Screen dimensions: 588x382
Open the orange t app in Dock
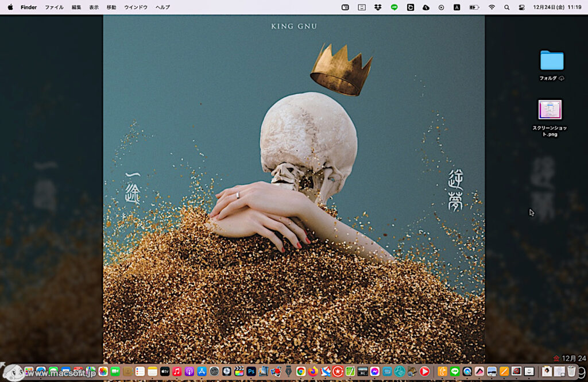point(443,372)
